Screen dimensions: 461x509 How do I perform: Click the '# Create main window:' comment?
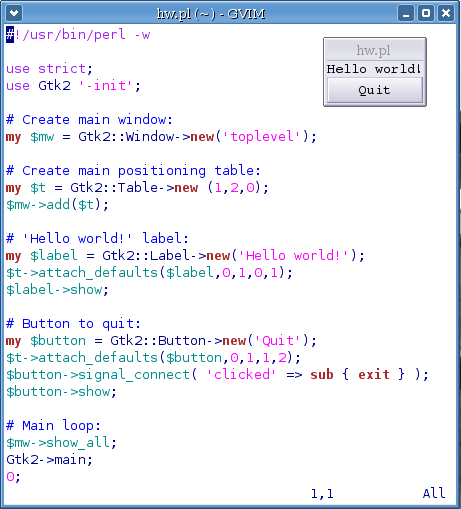tap(89, 120)
